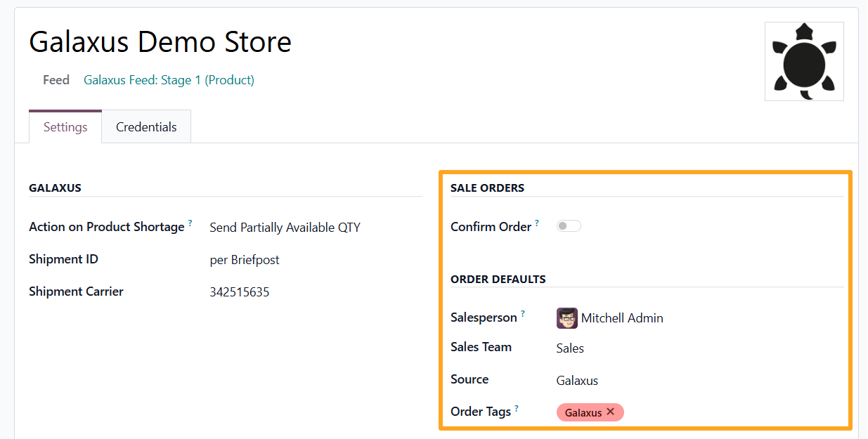868x439 pixels.
Task: Click the Sales Team label
Action: tap(481, 347)
